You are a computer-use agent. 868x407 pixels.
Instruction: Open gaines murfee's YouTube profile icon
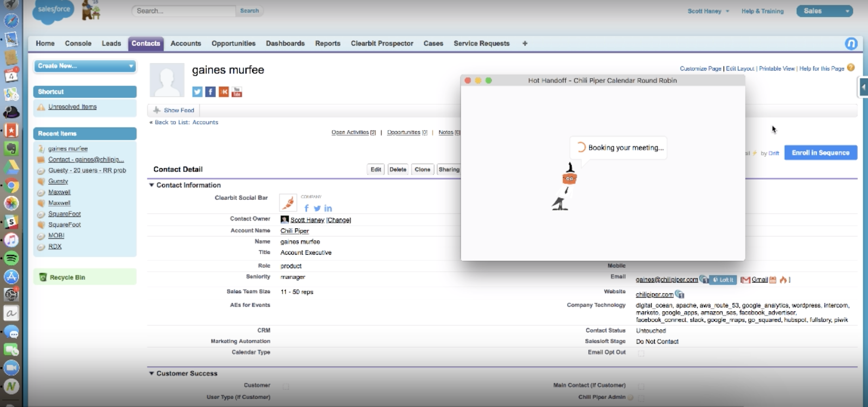[237, 92]
